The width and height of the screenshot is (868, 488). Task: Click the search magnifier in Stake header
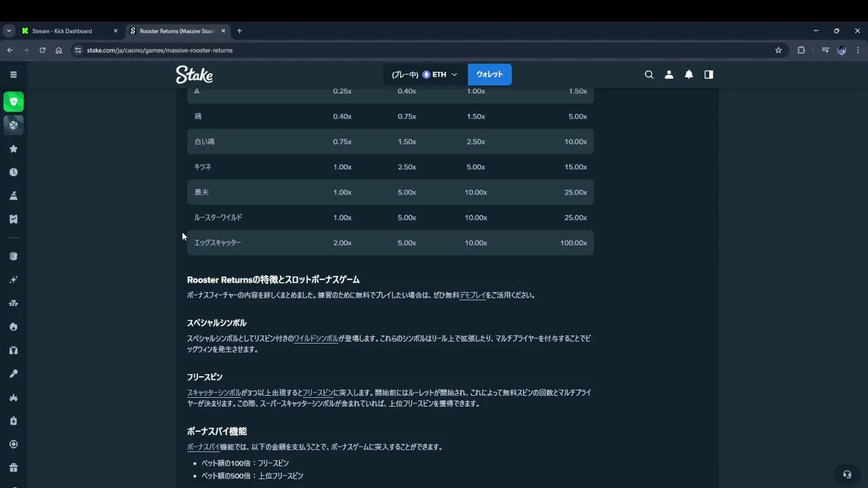(x=649, y=75)
